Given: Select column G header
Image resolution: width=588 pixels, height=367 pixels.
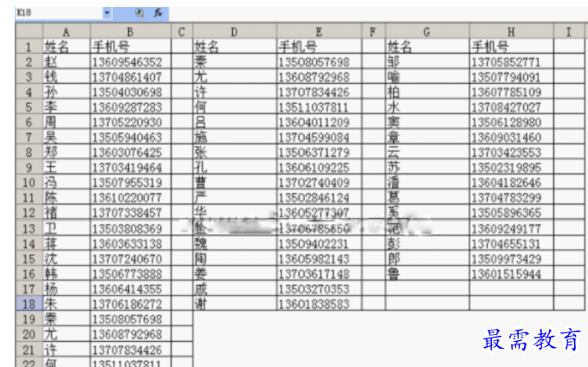Looking at the screenshot, I should tap(427, 32).
